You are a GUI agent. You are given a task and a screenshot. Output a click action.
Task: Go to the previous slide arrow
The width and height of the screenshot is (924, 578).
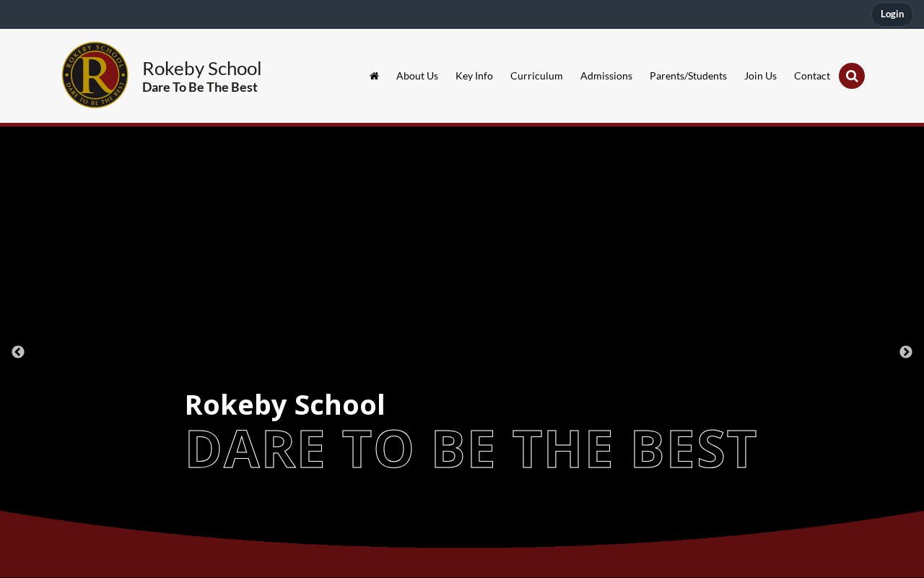pos(18,352)
